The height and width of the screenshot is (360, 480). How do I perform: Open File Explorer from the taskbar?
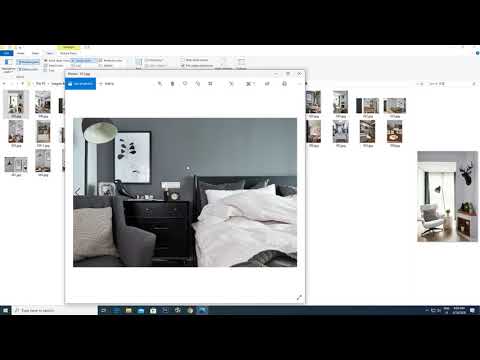point(128,310)
